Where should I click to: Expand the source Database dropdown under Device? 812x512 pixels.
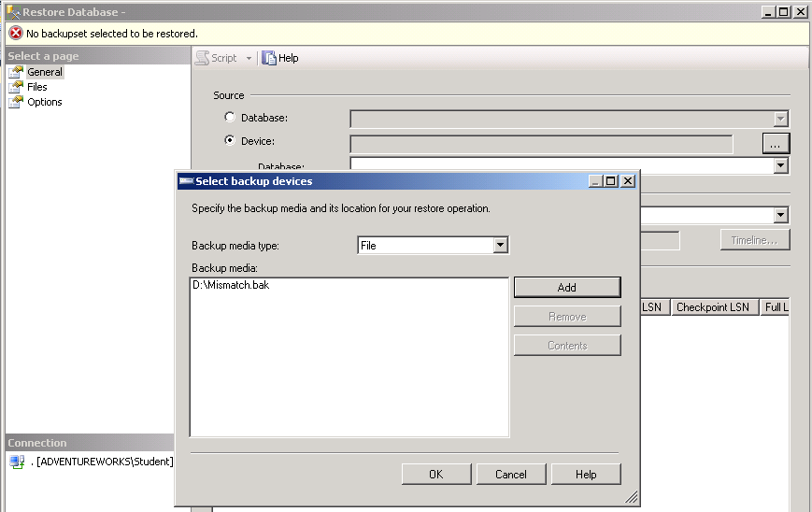tap(781, 165)
